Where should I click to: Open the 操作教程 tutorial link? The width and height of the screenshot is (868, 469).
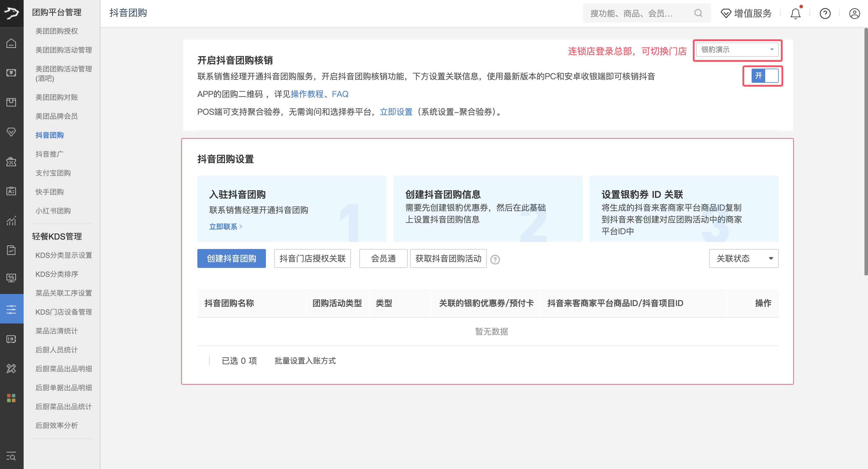point(307,94)
